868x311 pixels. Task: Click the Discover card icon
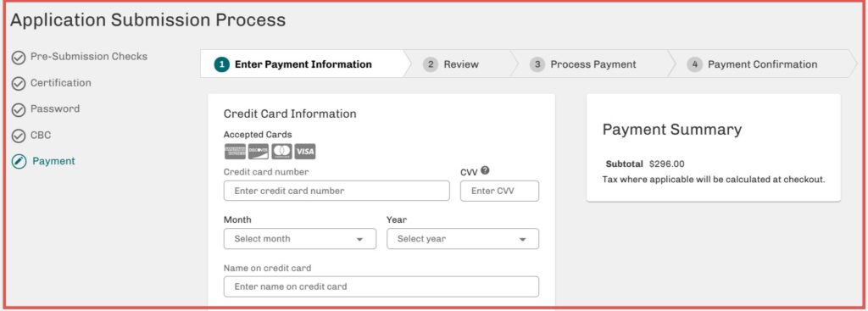[x=258, y=151]
